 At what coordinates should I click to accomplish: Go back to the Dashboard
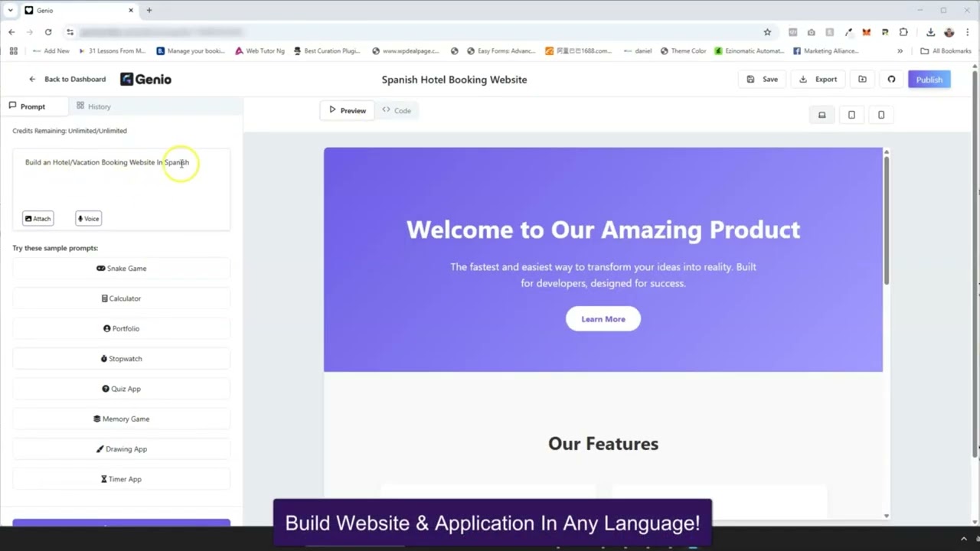tap(67, 80)
